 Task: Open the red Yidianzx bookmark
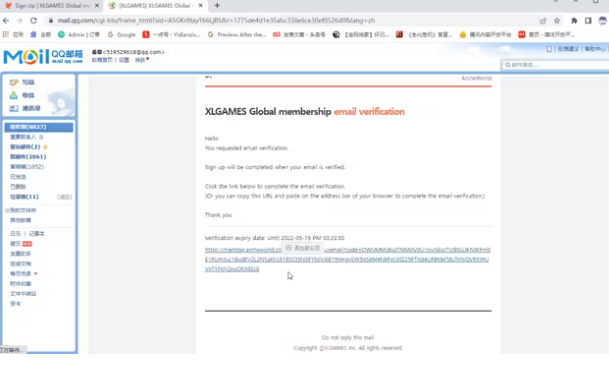pos(171,35)
